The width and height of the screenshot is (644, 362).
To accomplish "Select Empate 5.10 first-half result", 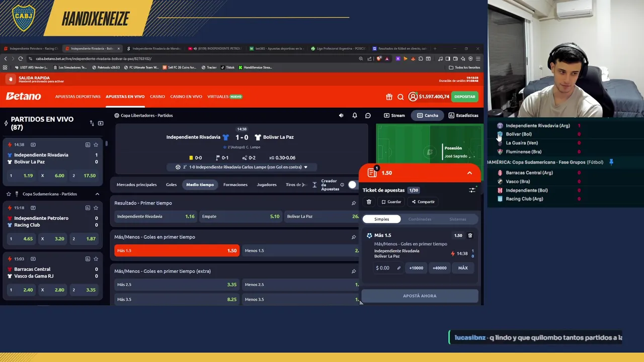I will point(240,216).
